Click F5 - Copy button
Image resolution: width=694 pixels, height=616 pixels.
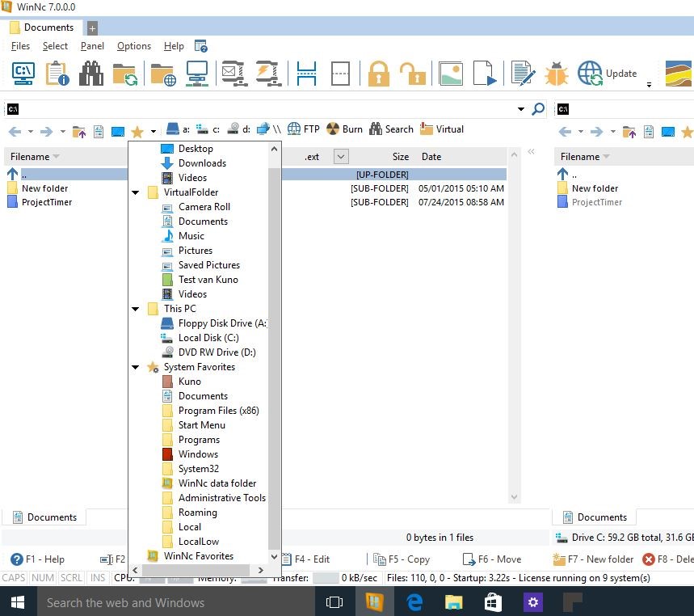click(x=402, y=559)
